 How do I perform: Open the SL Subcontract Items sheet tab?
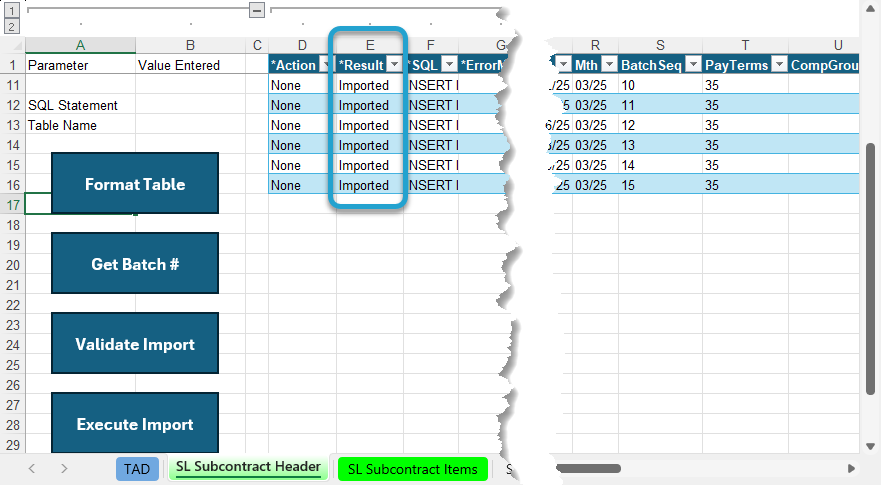(412, 469)
